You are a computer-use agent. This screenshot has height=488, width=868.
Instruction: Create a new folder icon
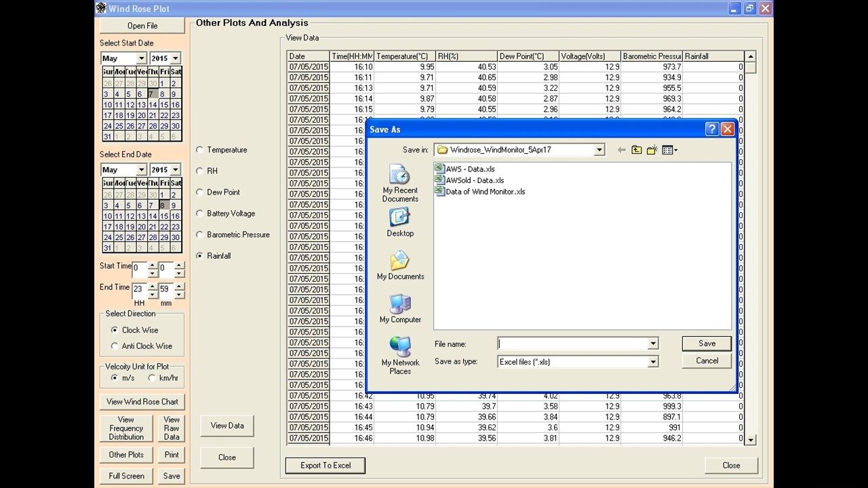(652, 150)
